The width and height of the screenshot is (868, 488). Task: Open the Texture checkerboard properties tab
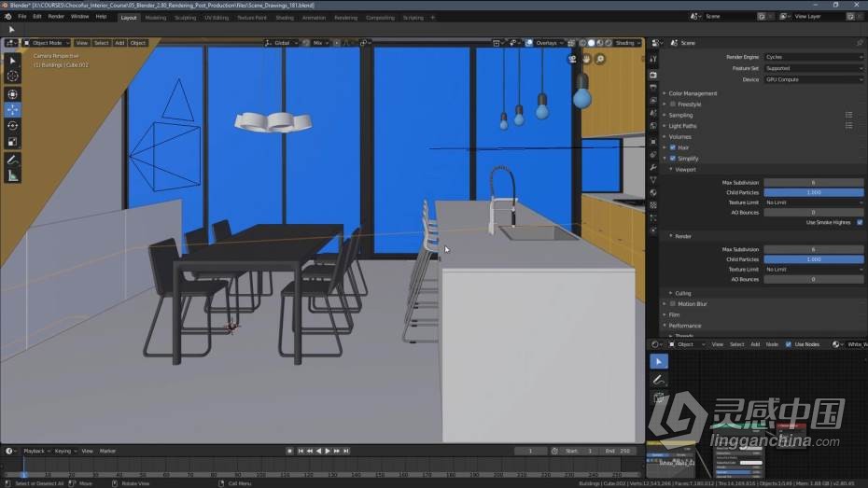[x=653, y=205]
